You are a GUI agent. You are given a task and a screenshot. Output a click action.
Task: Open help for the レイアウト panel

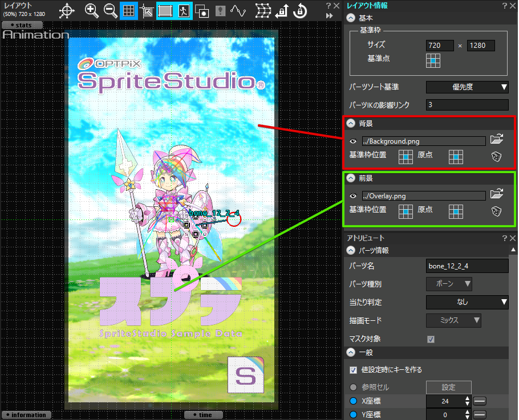pyautogui.click(x=329, y=6)
